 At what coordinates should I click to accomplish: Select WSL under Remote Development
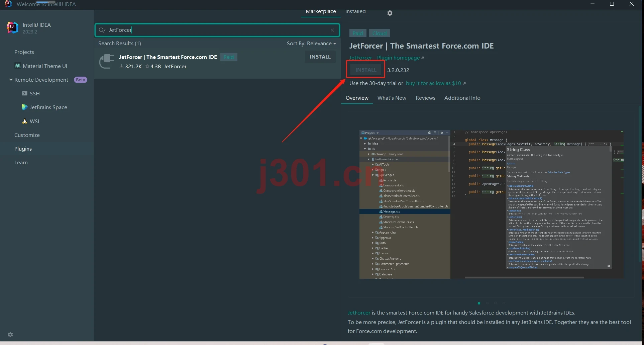pos(31,121)
